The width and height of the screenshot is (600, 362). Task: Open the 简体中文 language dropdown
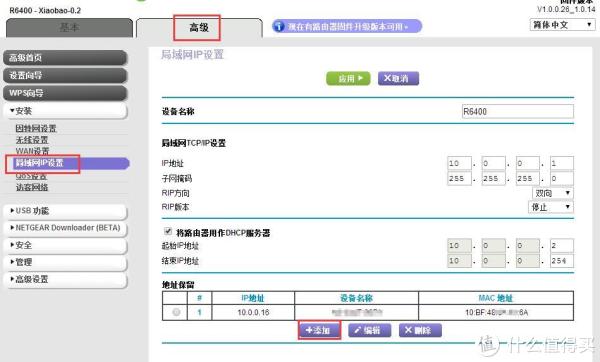point(562,25)
